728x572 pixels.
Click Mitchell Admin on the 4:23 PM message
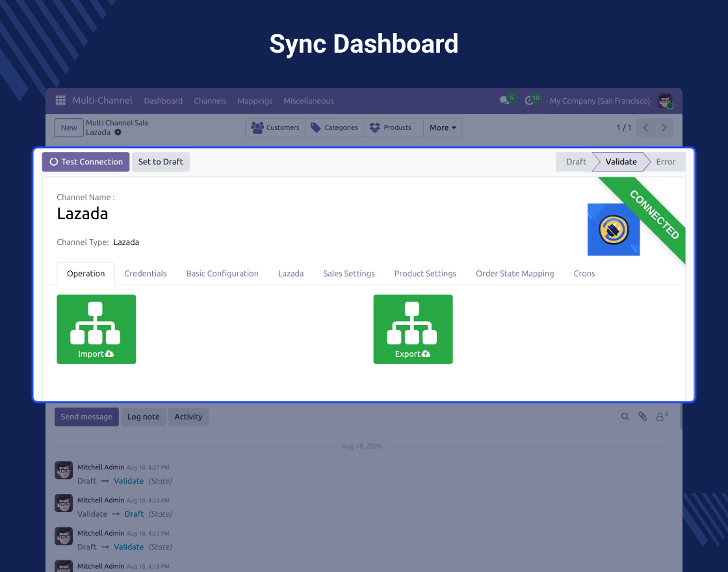(x=101, y=533)
